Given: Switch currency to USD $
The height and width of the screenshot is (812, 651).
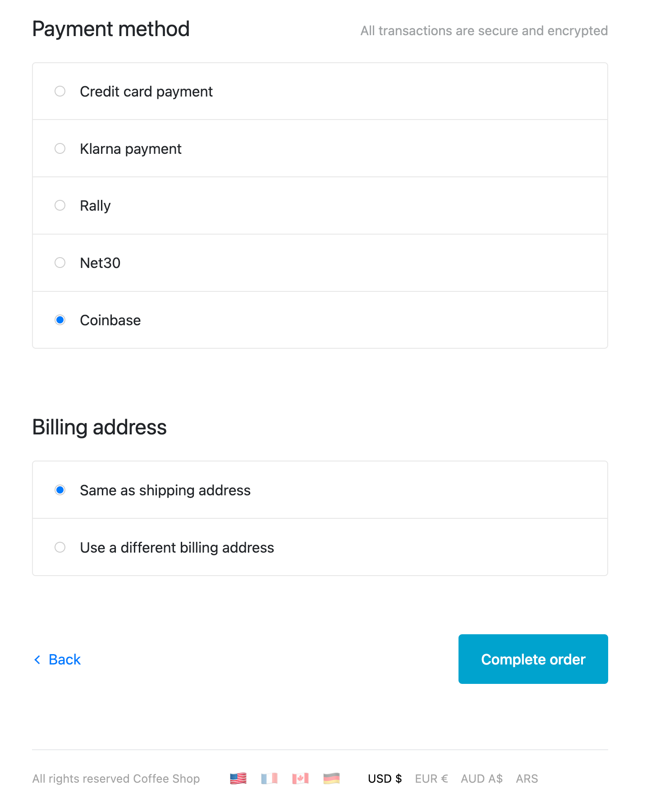Looking at the screenshot, I should (385, 779).
